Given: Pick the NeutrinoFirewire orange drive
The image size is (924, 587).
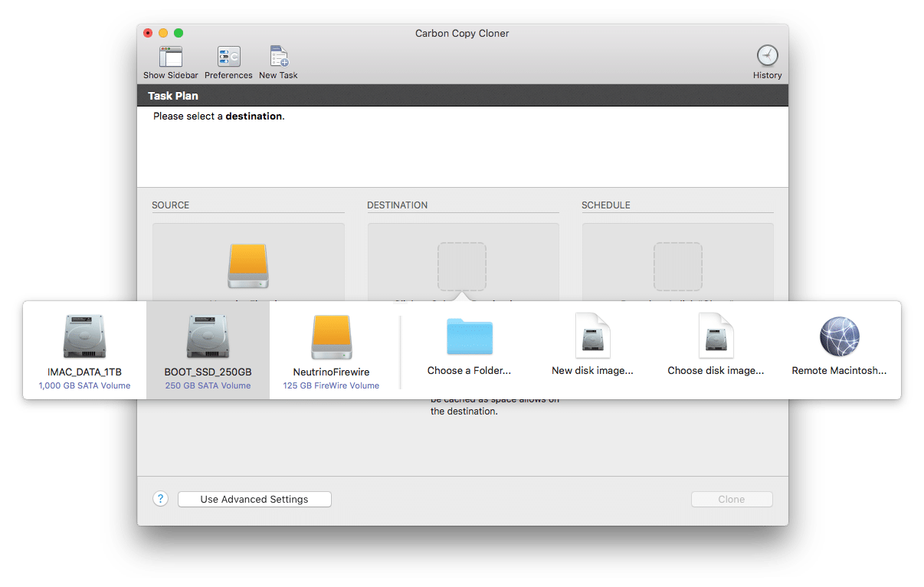Looking at the screenshot, I should [x=331, y=338].
